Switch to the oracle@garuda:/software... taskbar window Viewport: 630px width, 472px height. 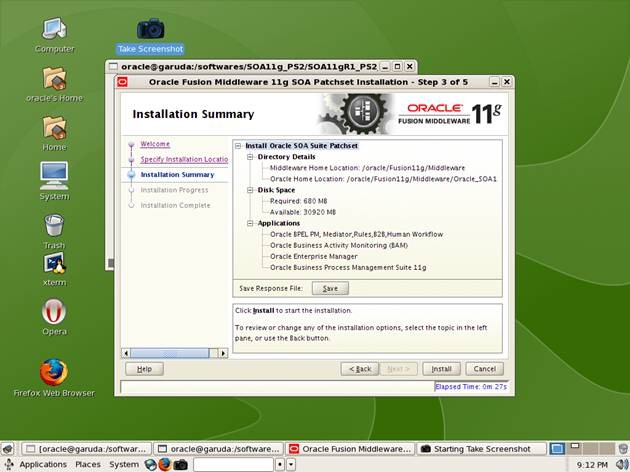click(x=219, y=449)
